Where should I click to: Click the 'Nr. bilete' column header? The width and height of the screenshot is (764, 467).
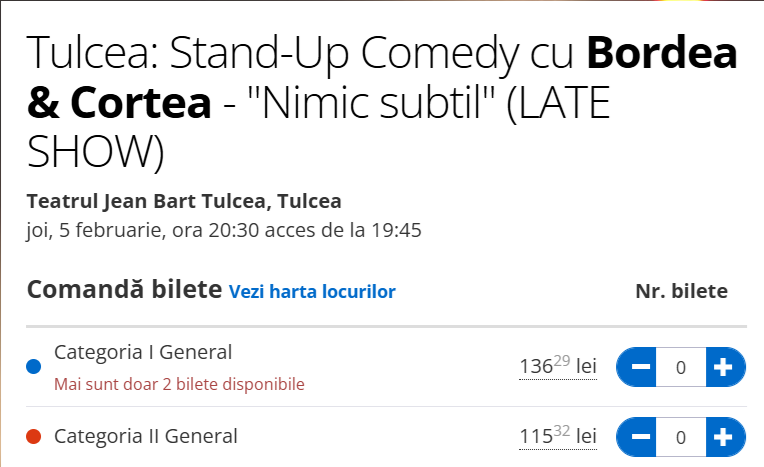tap(681, 291)
